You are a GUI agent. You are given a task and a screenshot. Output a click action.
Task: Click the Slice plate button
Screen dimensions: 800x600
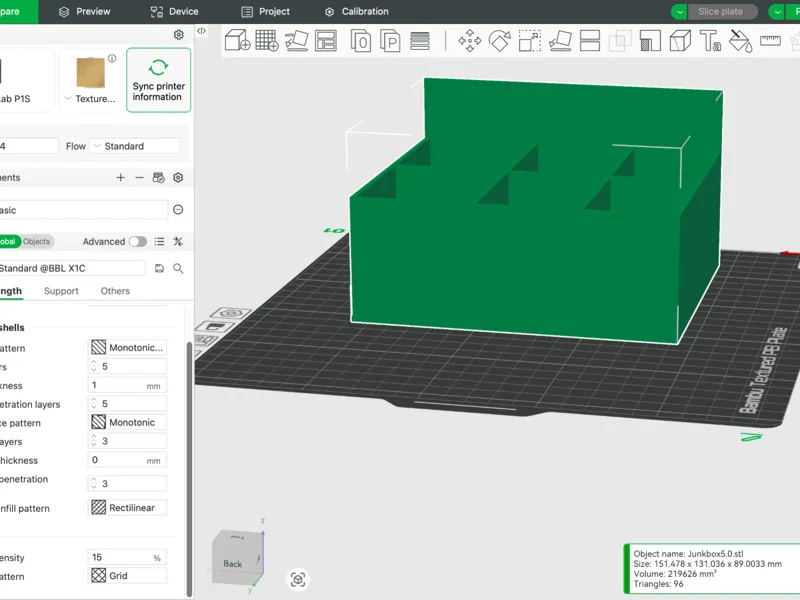click(x=722, y=11)
